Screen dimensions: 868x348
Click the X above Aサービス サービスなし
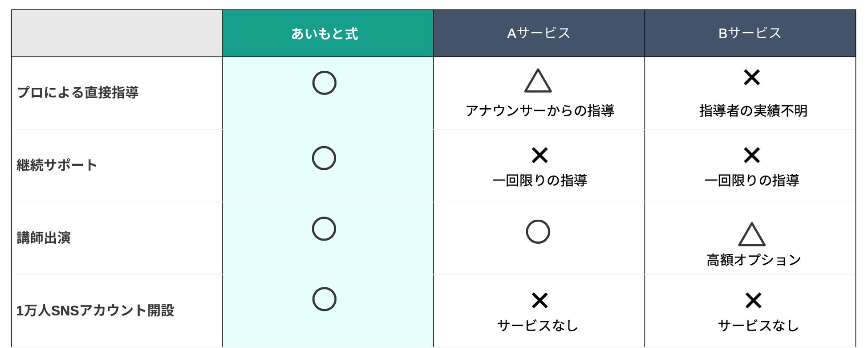540,301
